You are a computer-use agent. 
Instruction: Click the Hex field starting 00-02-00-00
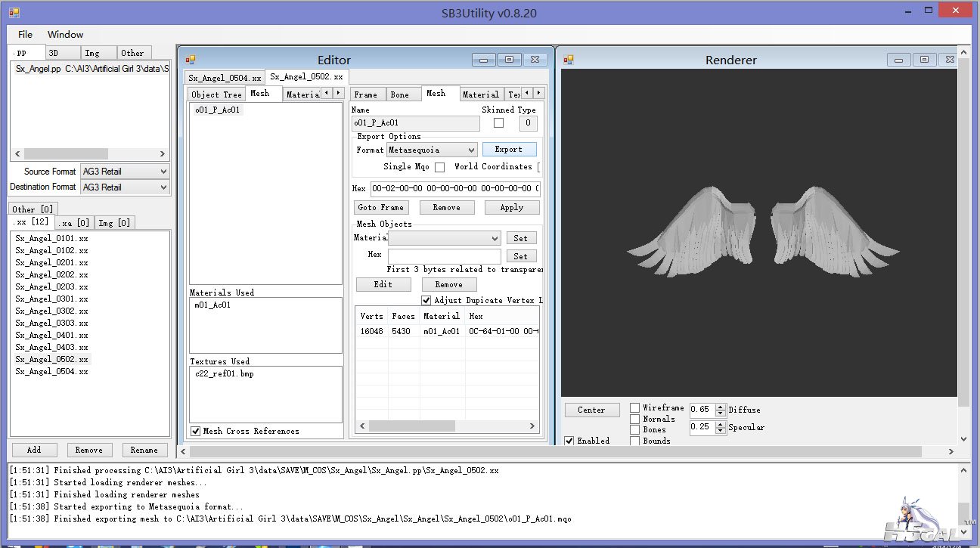point(455,188)
